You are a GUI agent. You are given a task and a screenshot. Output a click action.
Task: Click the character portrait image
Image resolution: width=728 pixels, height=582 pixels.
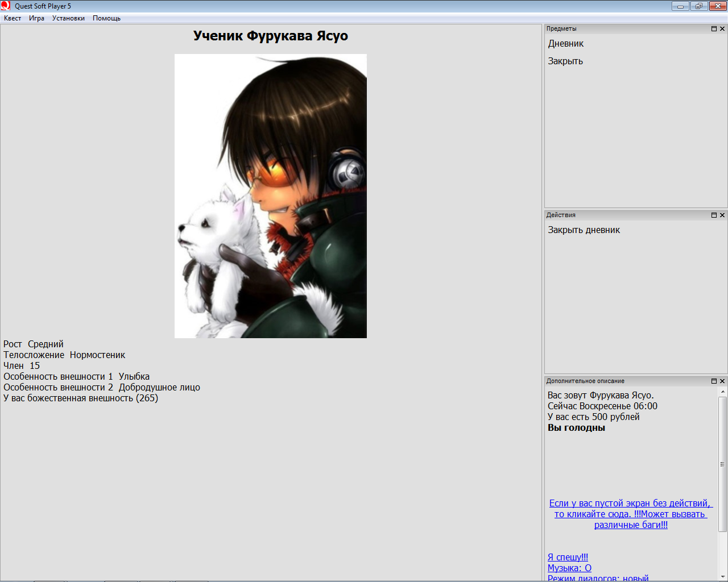271,196
